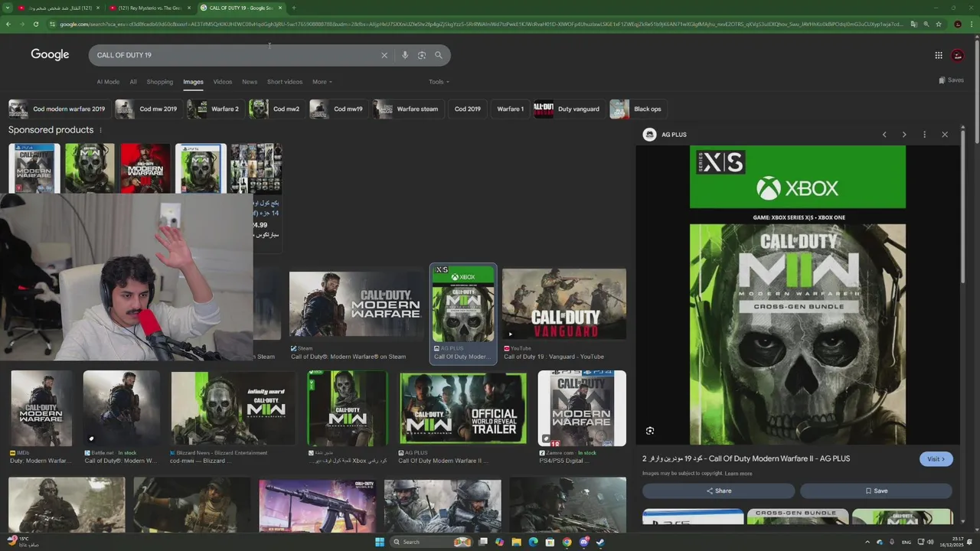Open the Google account avatar
980x551 pixels.
[958, 55]
